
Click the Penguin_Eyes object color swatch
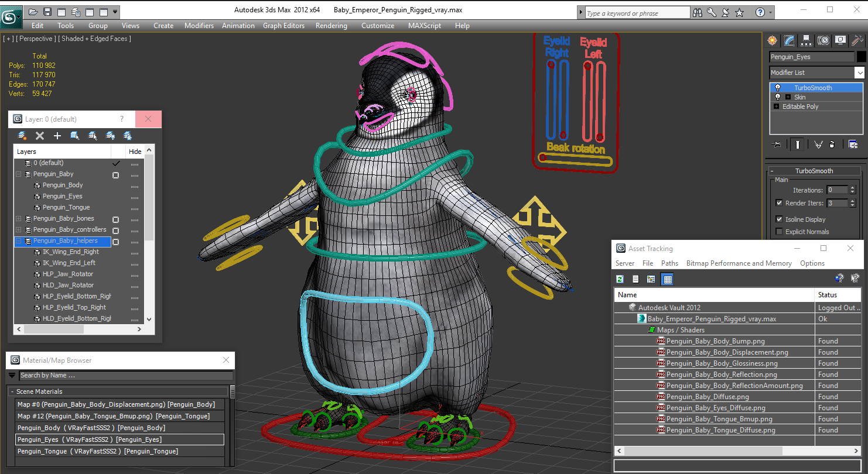point(861,57)
